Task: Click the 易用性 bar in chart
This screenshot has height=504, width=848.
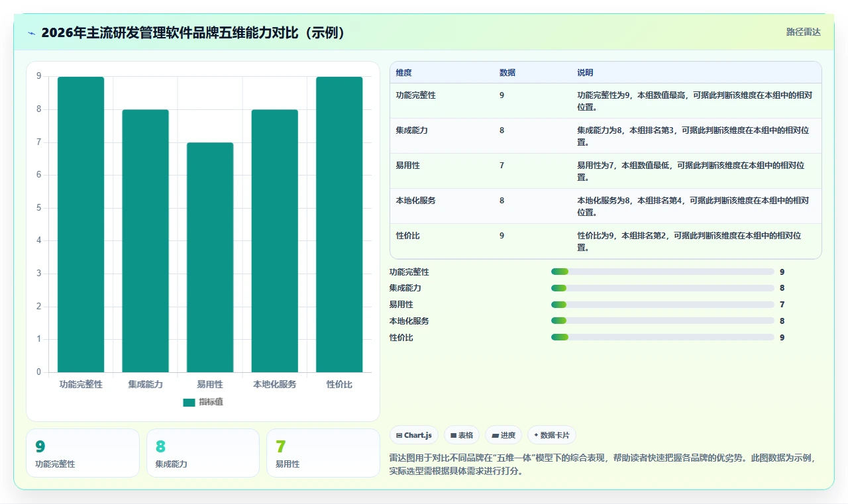Action: click(x=210, y=258)
